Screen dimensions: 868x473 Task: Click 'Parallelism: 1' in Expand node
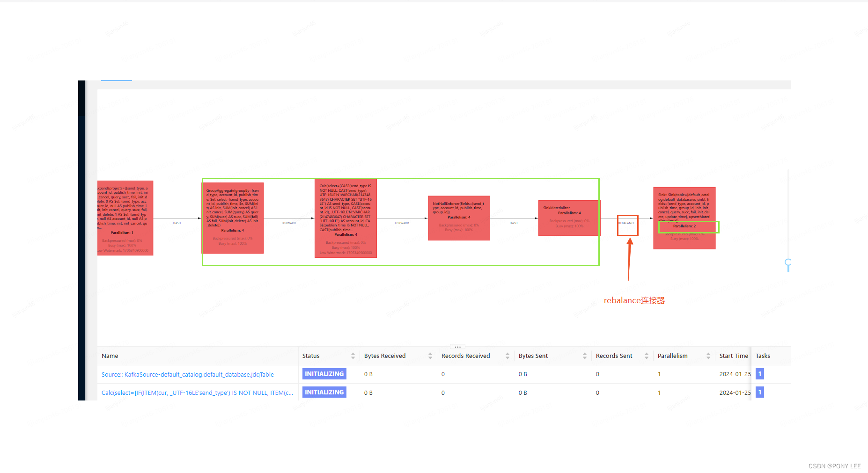pyautogui.click(x=122, y=233)
